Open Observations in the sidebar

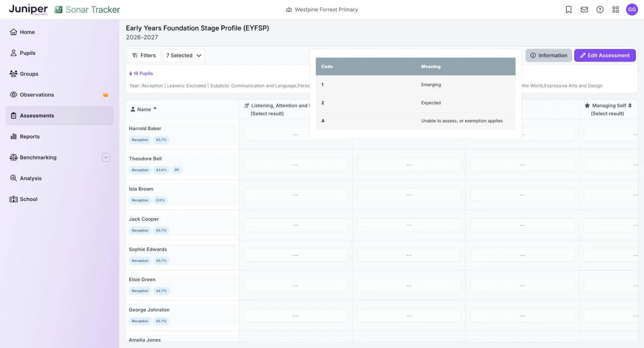[x=60, y=95]
